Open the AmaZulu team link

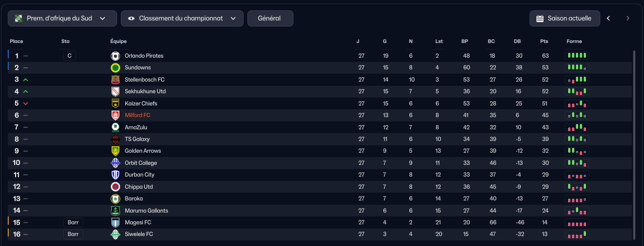(x=136, y=128)
